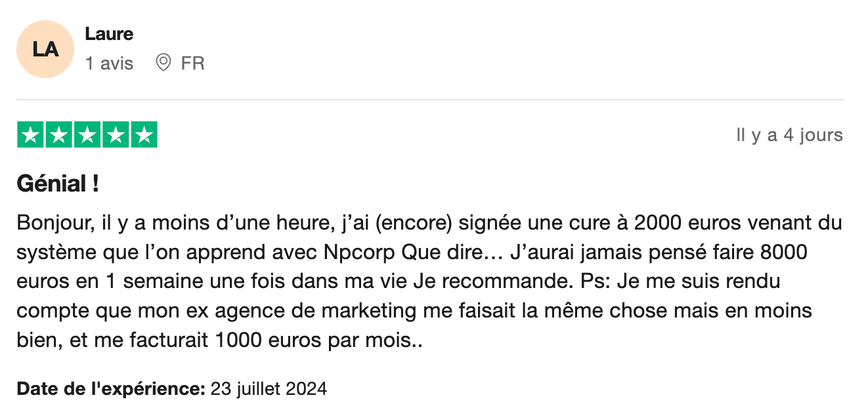Click the 'Il y a 4 jours' timestamp
Image resolution: width=868 pixels, height=408 pixels.
click(x=789, y=135)
